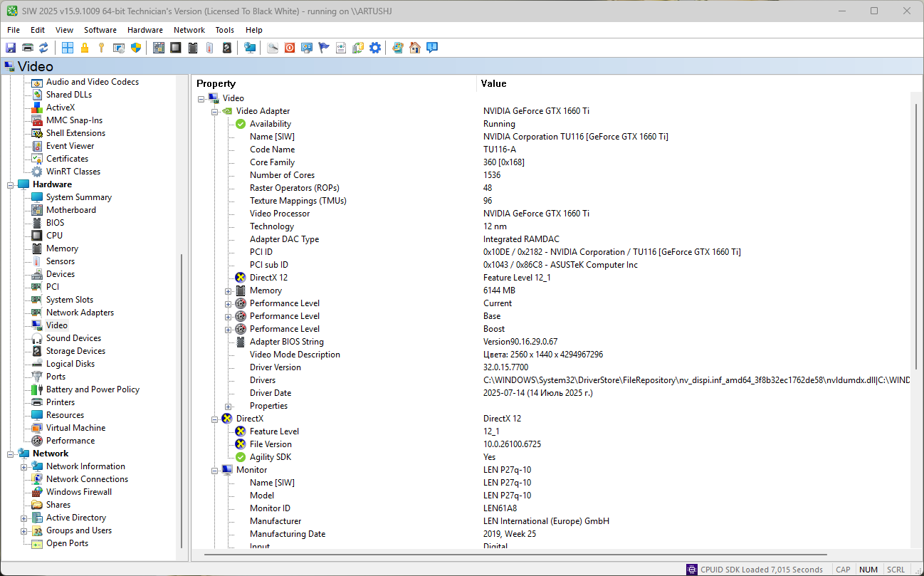Image resolution: width=924 pixels, height=576 pixels.
Task: Collapse the Hardware section in the sidebar
Action: click(x=11, y=184)
